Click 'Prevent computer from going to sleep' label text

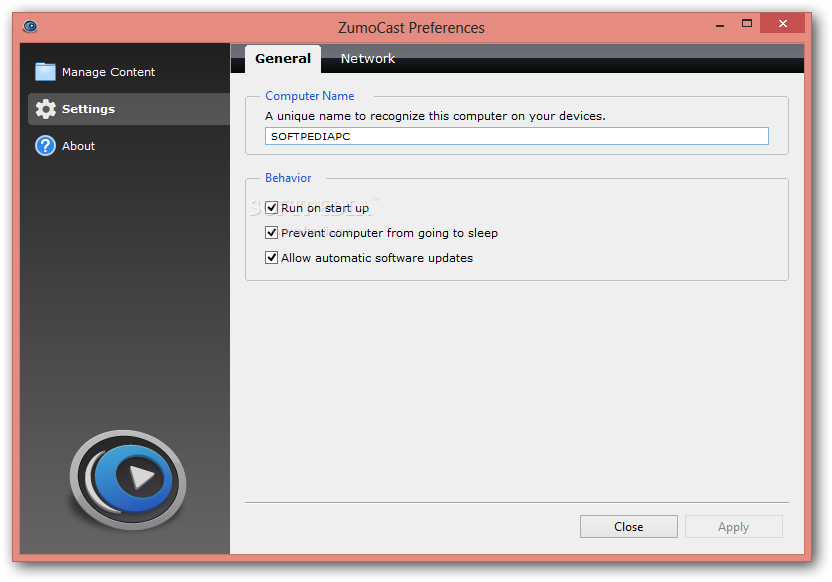(x=389, y=233)
